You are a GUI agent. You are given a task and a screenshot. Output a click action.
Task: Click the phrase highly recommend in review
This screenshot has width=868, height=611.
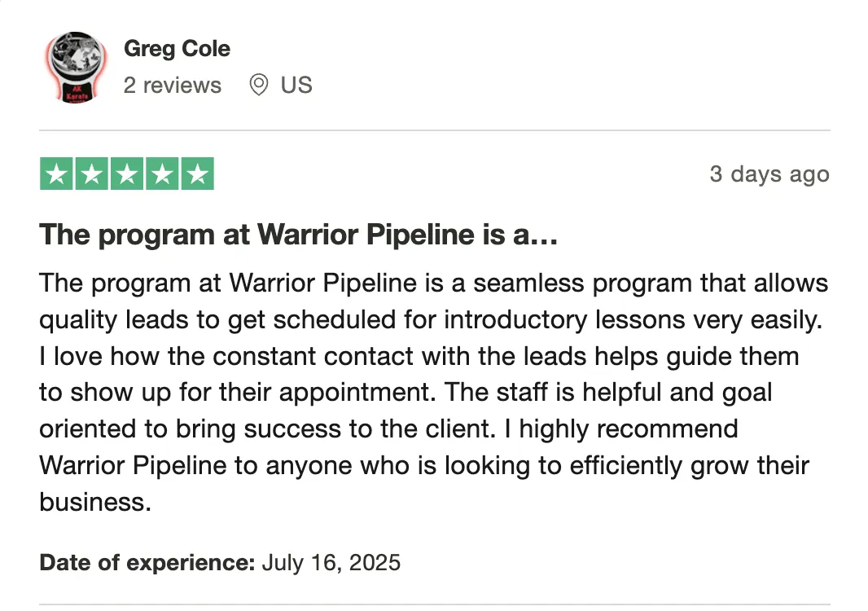(629, 429)
